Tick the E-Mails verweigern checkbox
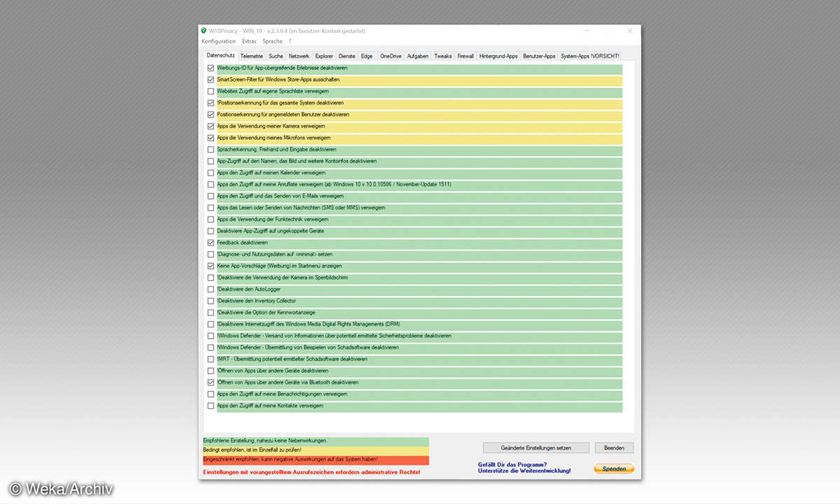The image size is (840, 504). 211,197
